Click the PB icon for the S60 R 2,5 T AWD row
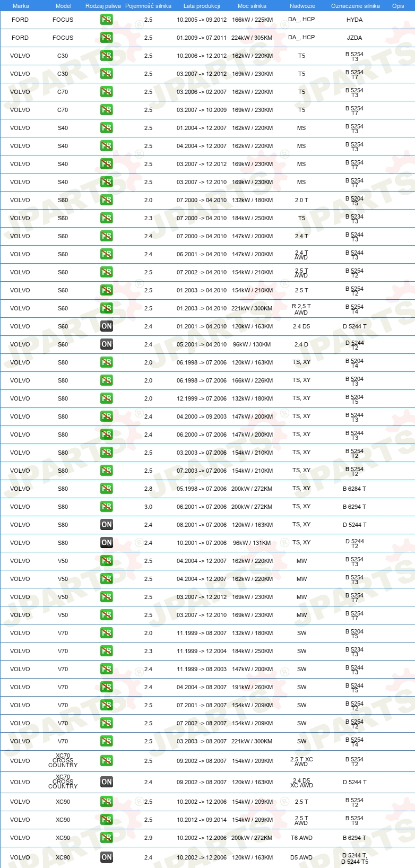This screenshot has width=415, height=868. tap(107, 308)
